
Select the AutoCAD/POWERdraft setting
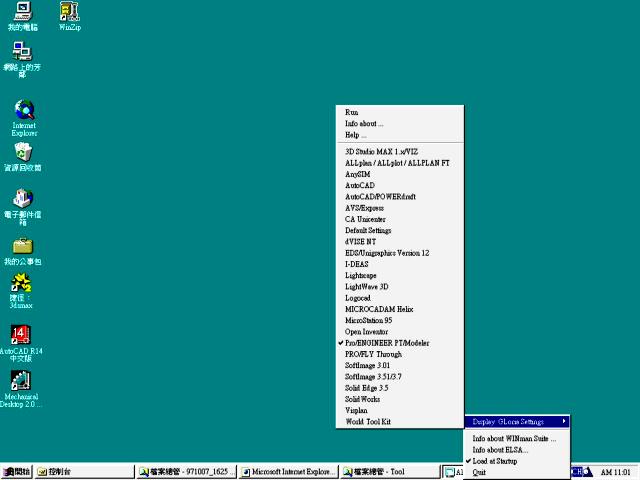coord(400,197)
